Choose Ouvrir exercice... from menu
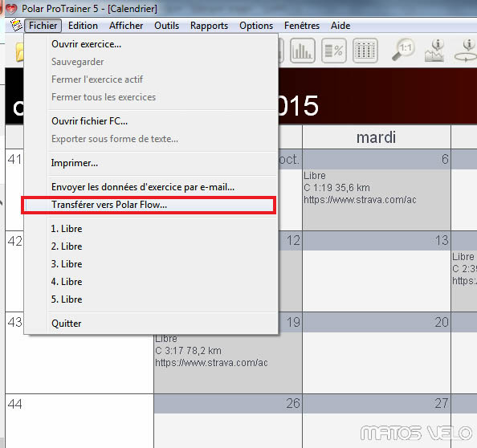This screenshot has height=448, width=477. click(151, 44)
